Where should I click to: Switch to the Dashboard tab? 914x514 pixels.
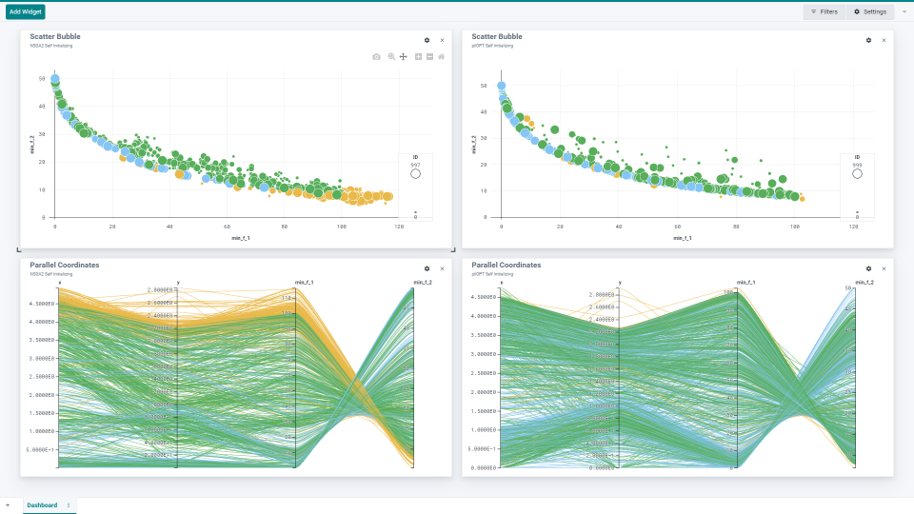tap(42, 505)
